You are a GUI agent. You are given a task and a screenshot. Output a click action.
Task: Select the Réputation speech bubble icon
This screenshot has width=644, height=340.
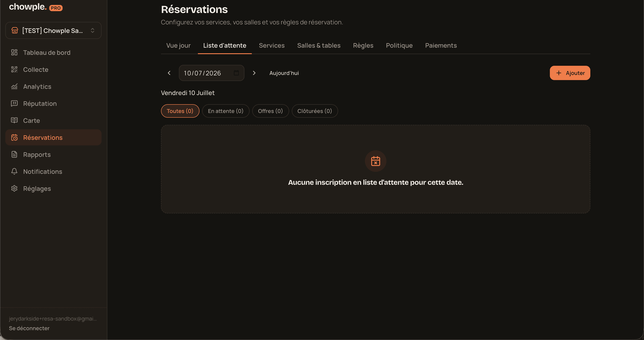(x=14, y=104)
